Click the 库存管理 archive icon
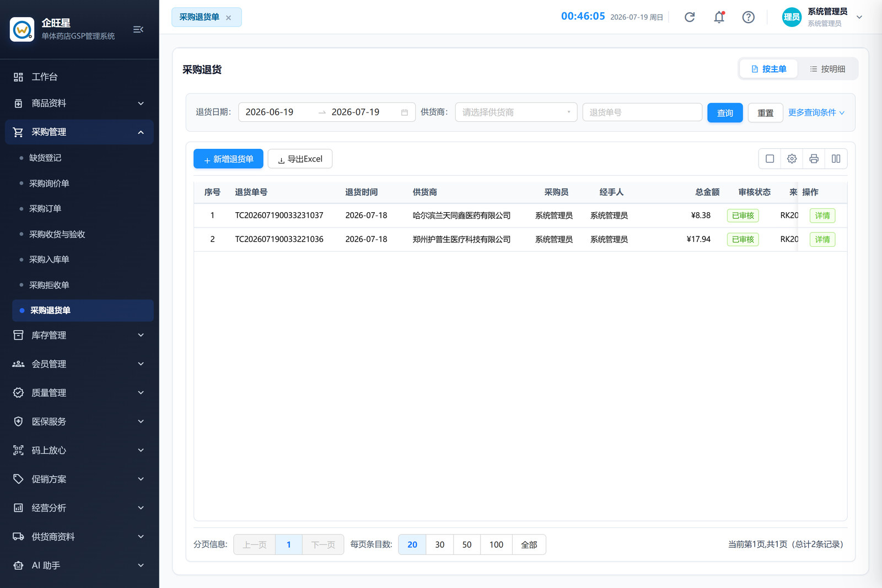The image size is (882, 588). point(18,335)
